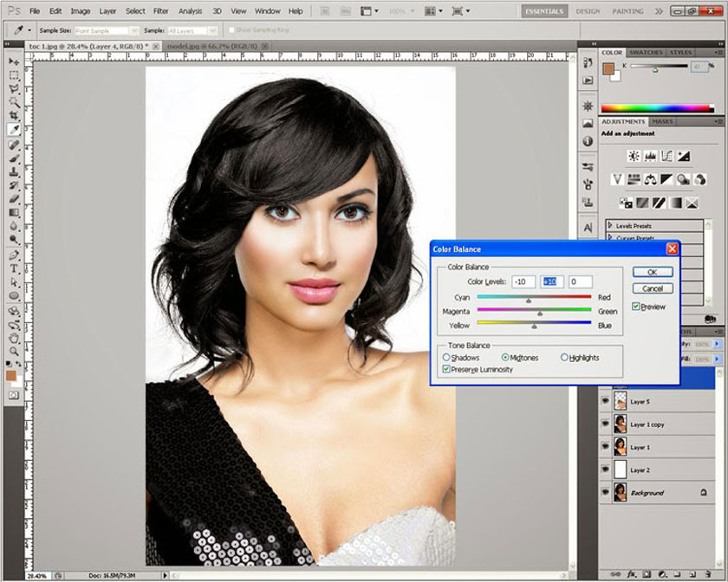
Task: Open the Filter menu
Action: coord(160,10)
